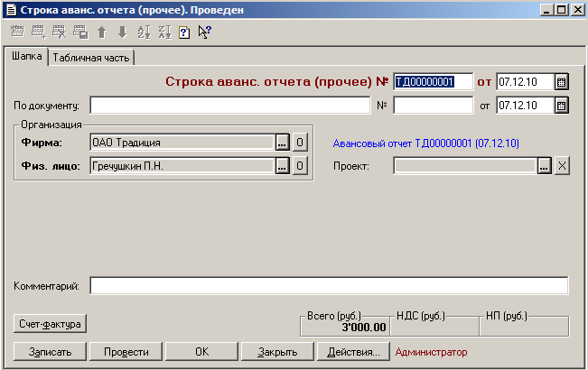588x370 pixels.
Task: Click the move row down arrow icon
Action: point(122,32)
